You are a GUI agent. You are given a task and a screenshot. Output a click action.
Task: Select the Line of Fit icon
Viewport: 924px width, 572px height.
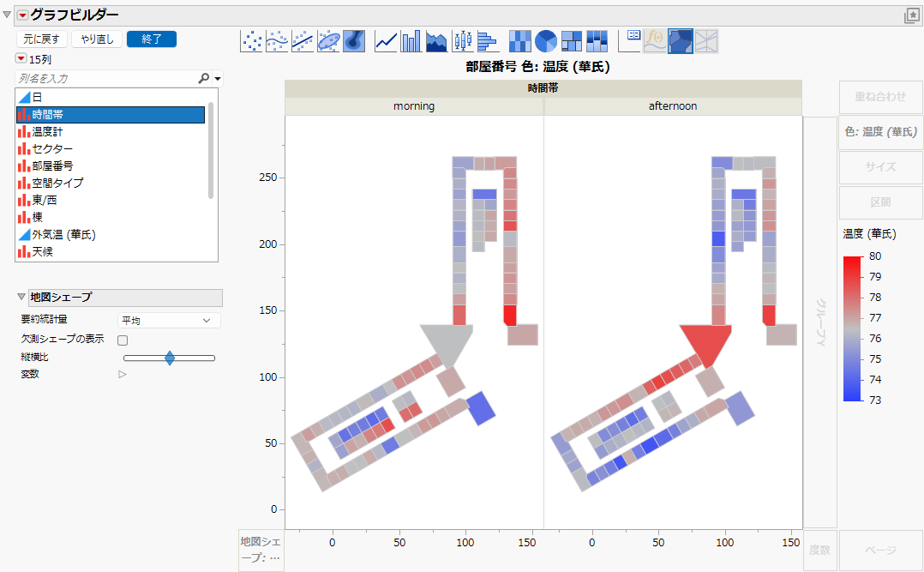[x=303, y=41]
